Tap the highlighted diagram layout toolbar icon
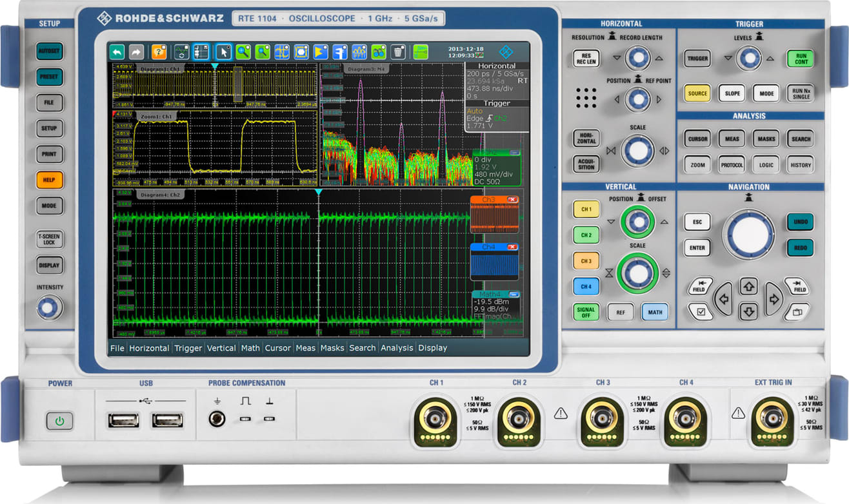This screenshot has width=849, height=504. click(x=201, y=52)
